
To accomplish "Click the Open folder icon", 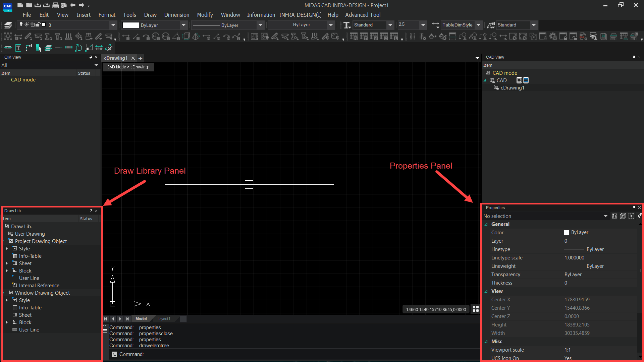I will [x=29, y=5].
